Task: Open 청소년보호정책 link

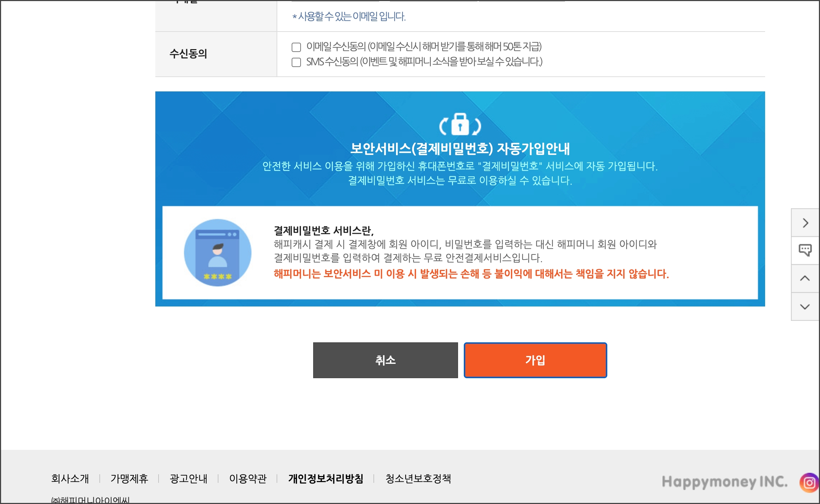Action: pos(418,479)
